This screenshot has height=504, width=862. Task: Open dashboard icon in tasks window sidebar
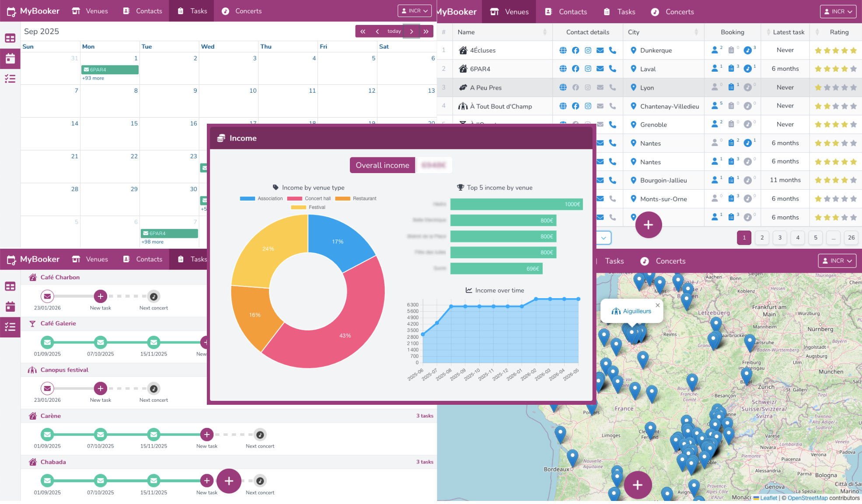coord(10,286)
